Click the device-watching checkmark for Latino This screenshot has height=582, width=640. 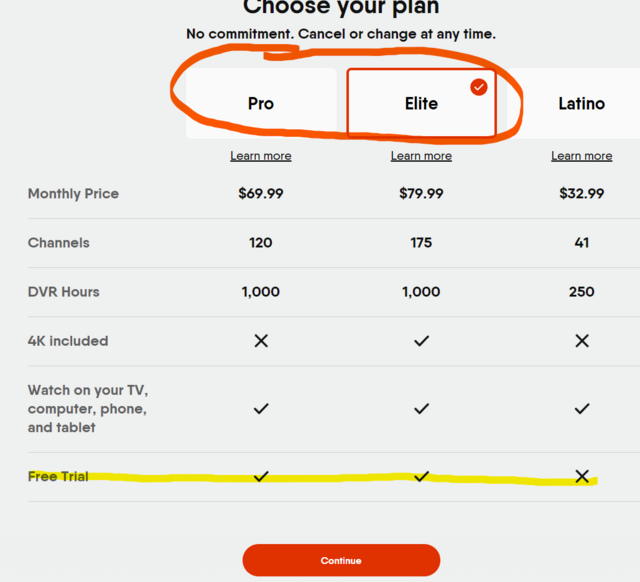tap(582, 409)
